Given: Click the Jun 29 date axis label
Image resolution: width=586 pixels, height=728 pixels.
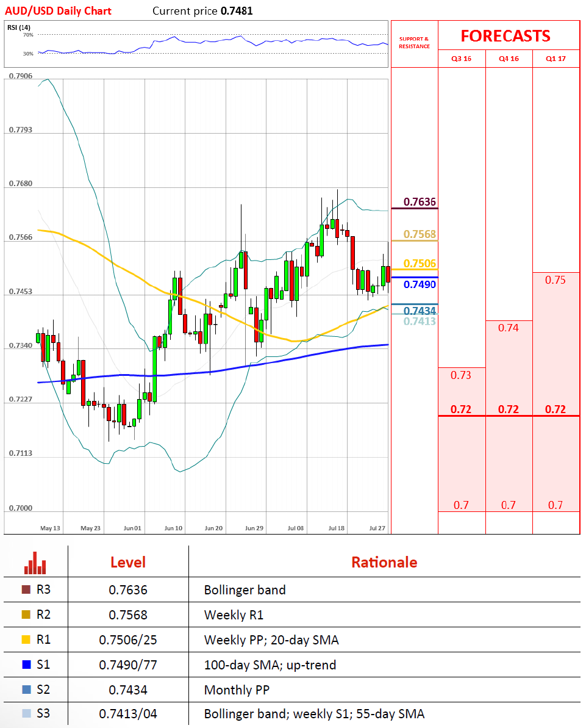Looking at the screenshot, I should 254,528.
